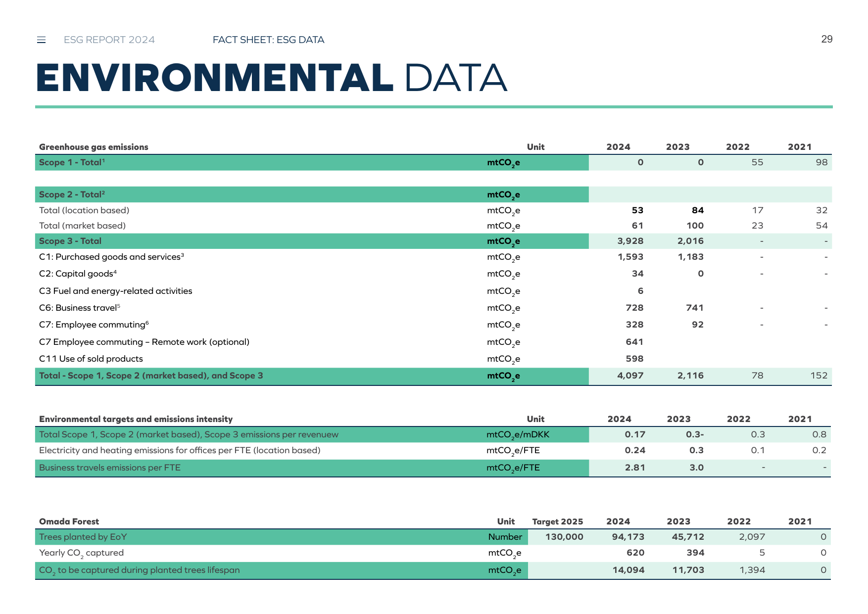Click Scope 3 2023 value 2,016

click(x=690, y=241)
